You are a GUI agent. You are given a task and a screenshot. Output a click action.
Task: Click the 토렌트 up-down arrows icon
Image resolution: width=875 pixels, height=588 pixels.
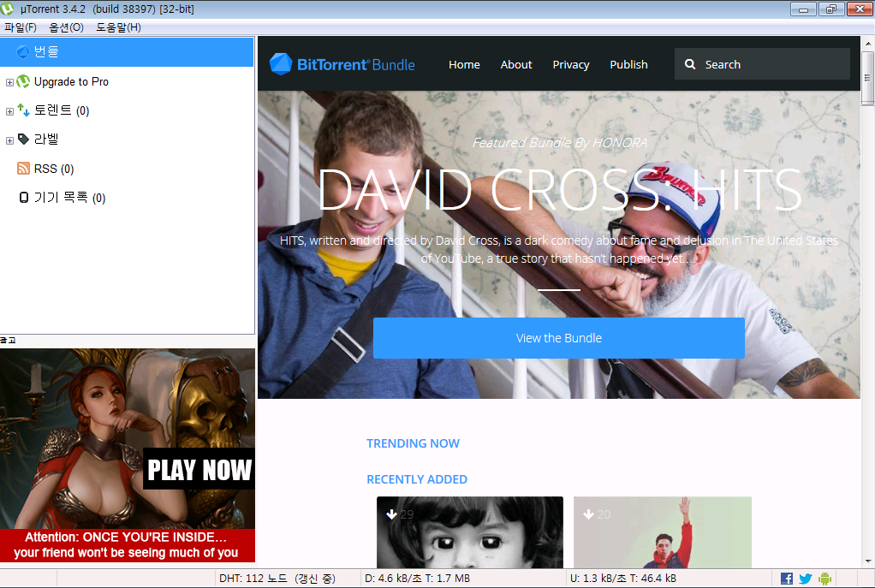coord(23,110)
